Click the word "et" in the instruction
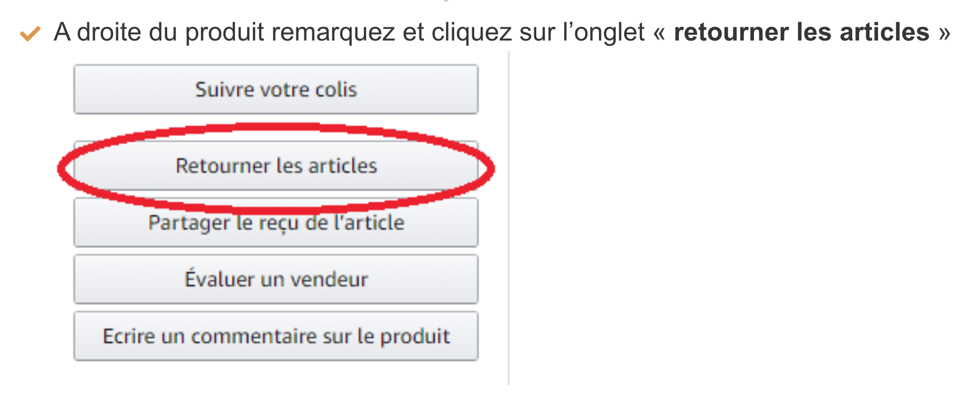Viewport: 980px width, 400px height. coord(413,32)
